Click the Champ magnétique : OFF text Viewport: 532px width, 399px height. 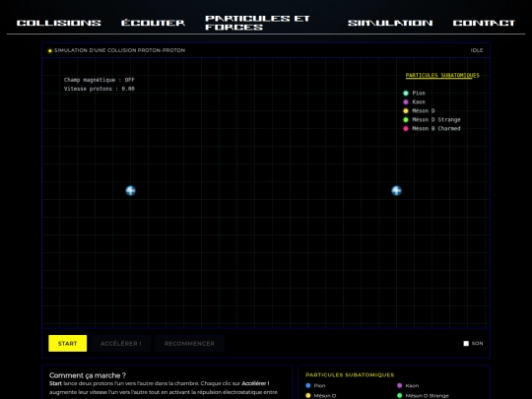(x=100, y=80)
